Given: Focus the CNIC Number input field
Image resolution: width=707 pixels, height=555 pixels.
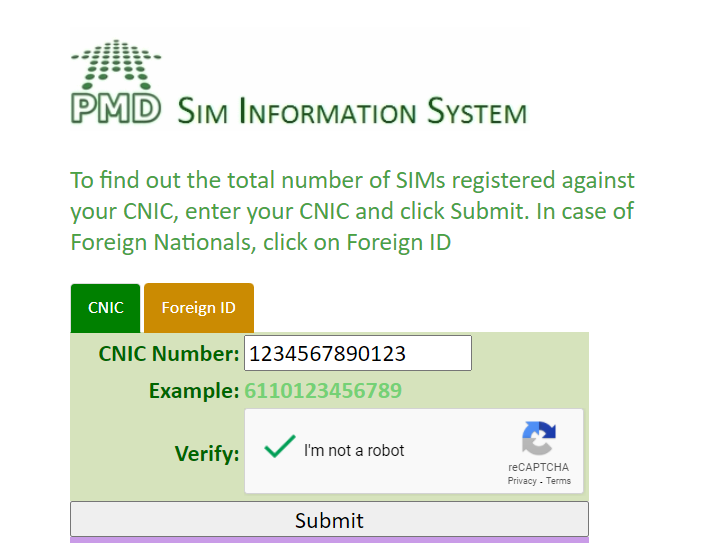Looking at the screenshot, I should coord(357,353).
